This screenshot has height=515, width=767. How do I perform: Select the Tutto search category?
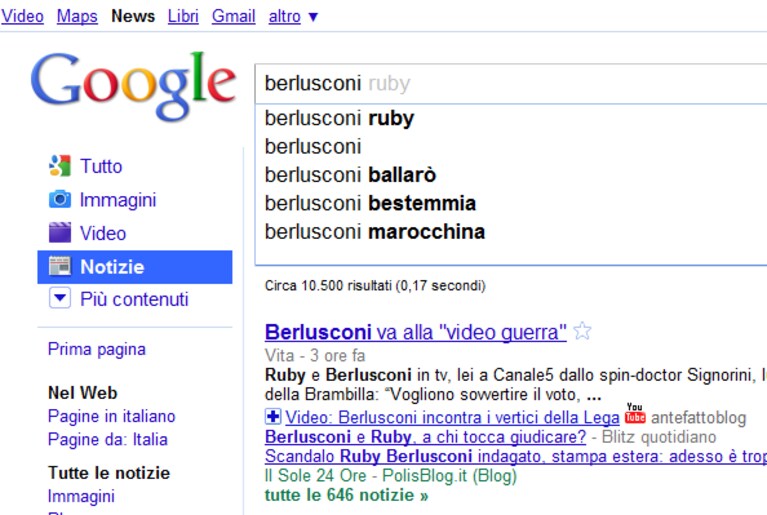pyautogui.click(x=101, y=166)
